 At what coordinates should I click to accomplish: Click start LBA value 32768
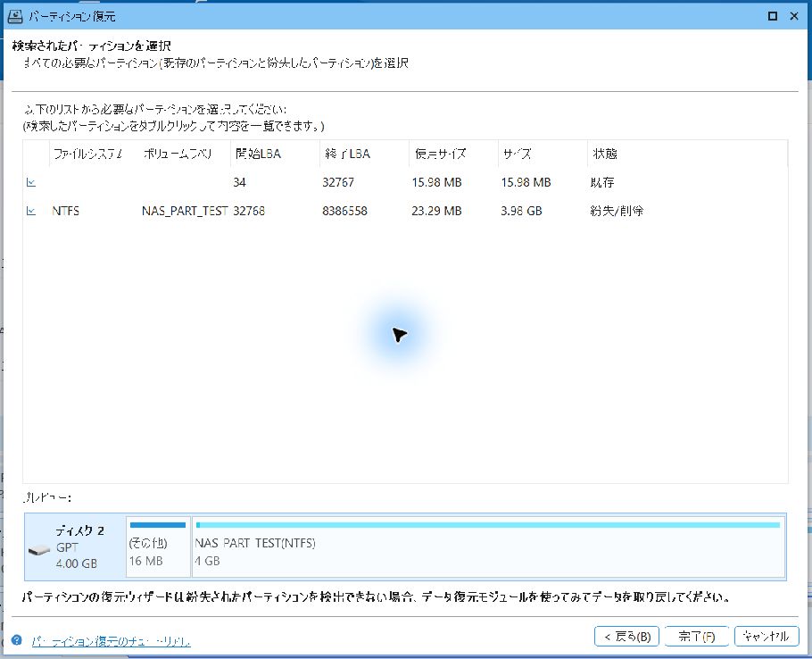click(x=249, y=211)
